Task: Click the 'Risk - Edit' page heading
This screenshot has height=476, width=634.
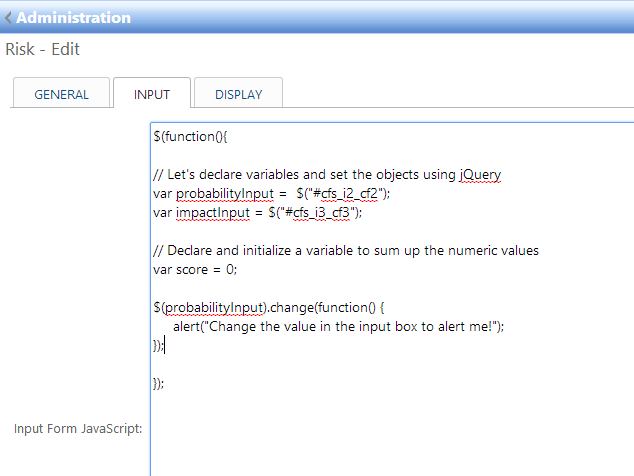Action: click(43, 49)
